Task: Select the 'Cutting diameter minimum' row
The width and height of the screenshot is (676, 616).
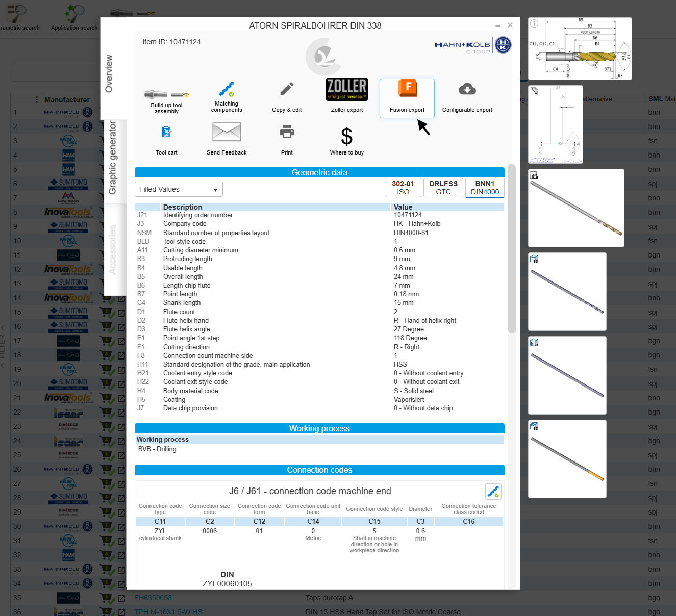Action: coord(319,250)
